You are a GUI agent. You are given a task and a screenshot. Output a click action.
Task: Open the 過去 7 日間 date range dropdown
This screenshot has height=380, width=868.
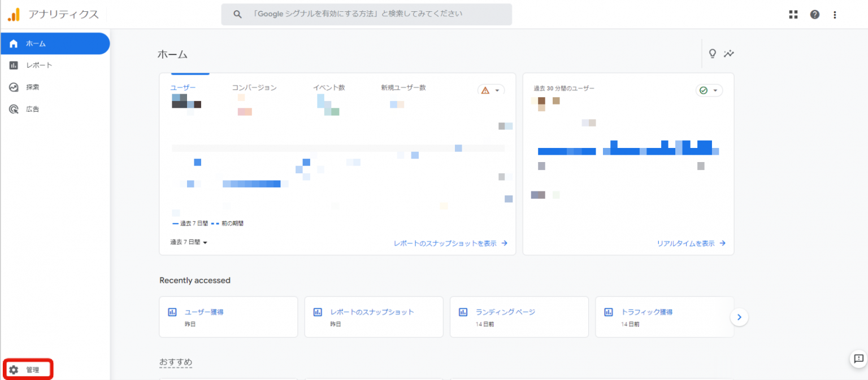[189, 242]
